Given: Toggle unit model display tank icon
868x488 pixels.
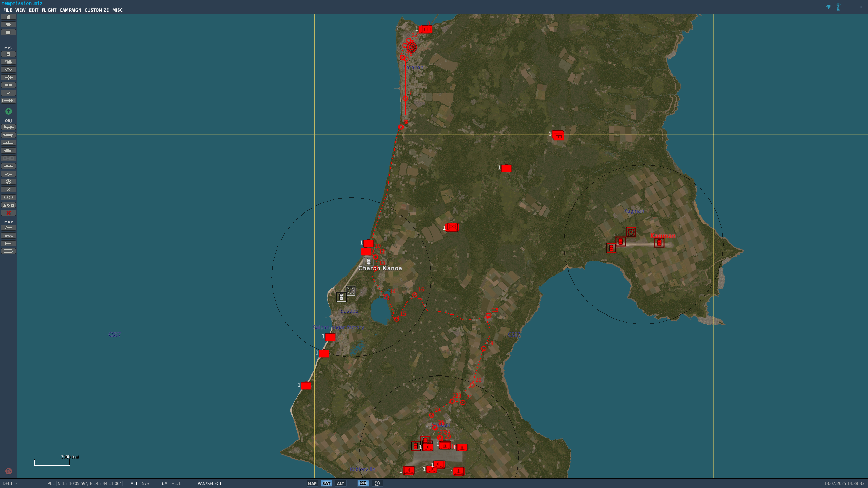Looking at the screenshot, I should [363, 483].
